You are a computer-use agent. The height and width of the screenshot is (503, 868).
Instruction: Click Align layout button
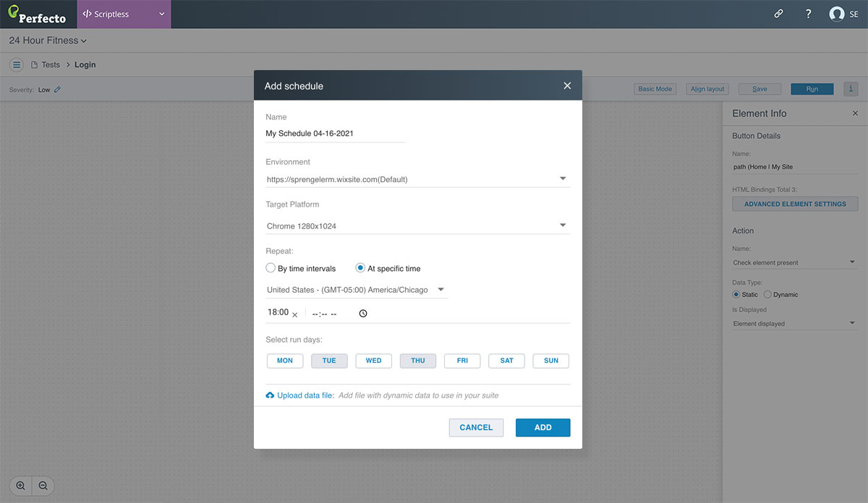(x=707, y=89)
